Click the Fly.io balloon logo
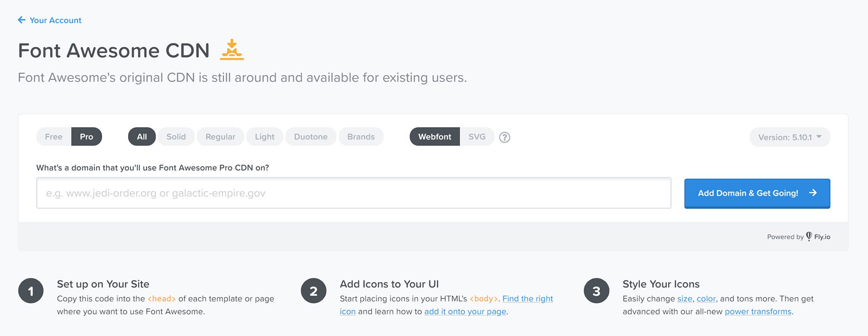Viewport: 868px width, 336px height. point(809,237)
